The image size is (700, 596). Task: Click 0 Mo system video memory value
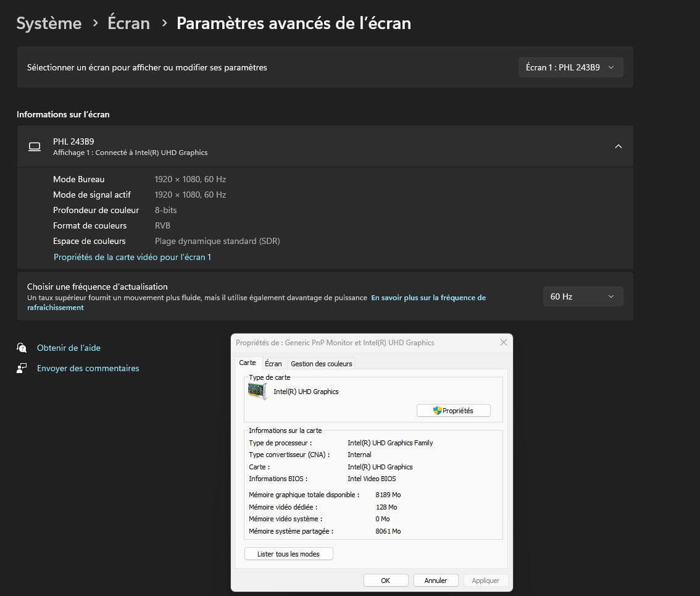pyautogui.click(x=383, y=519)
